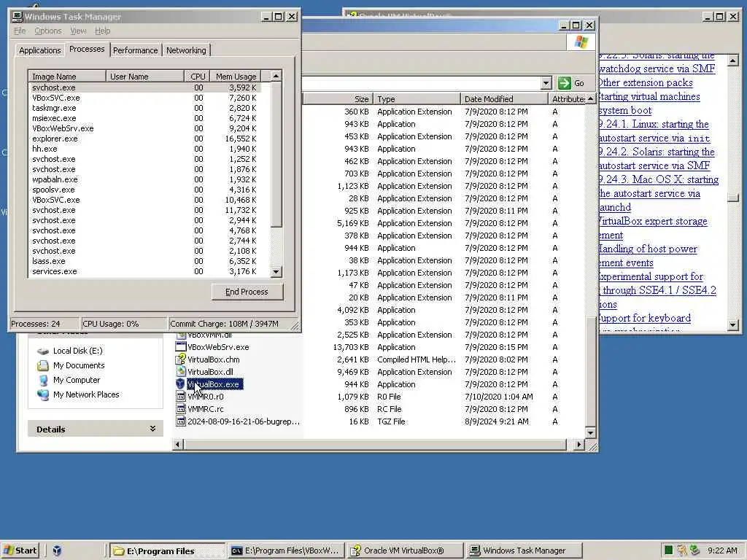Open the File menu in Task Manager
This screenshot has width=747, height=560.
tap(20, 31)
